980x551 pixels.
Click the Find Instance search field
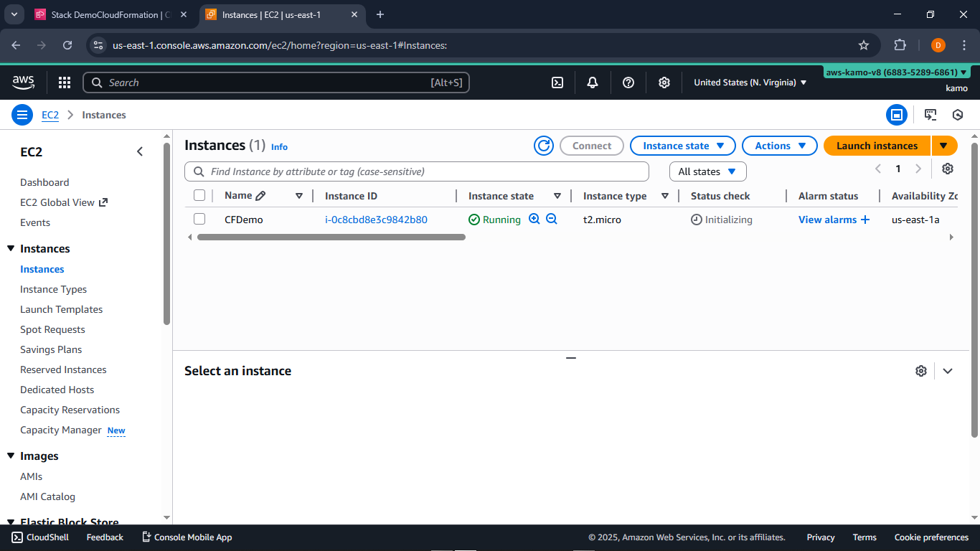click(x=416, y=171)
